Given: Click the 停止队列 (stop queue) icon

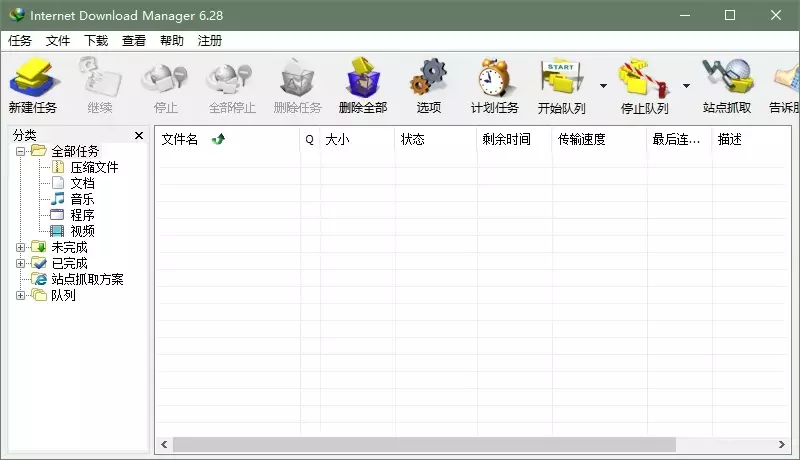Looking at the screenshot, I should [x=644, y=78].
